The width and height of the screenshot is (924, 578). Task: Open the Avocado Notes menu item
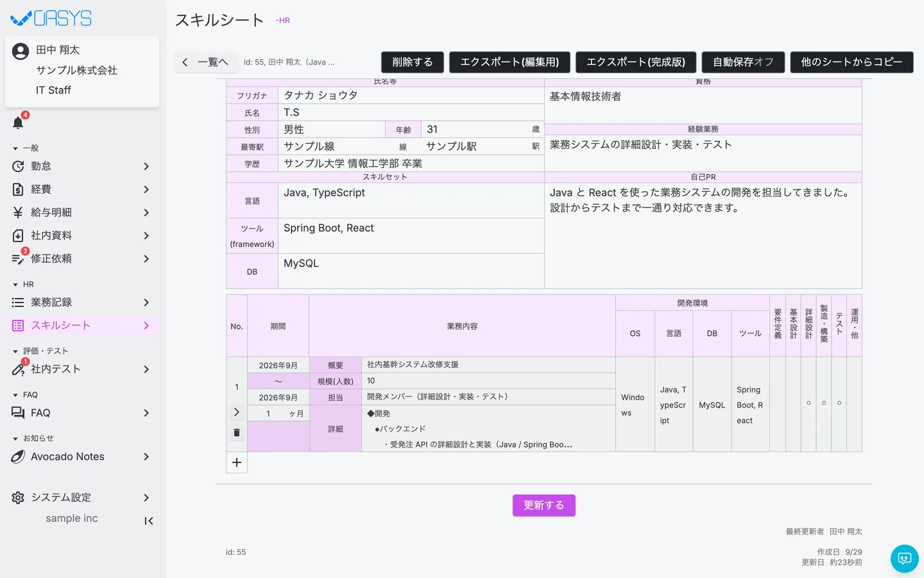[82, 457]
